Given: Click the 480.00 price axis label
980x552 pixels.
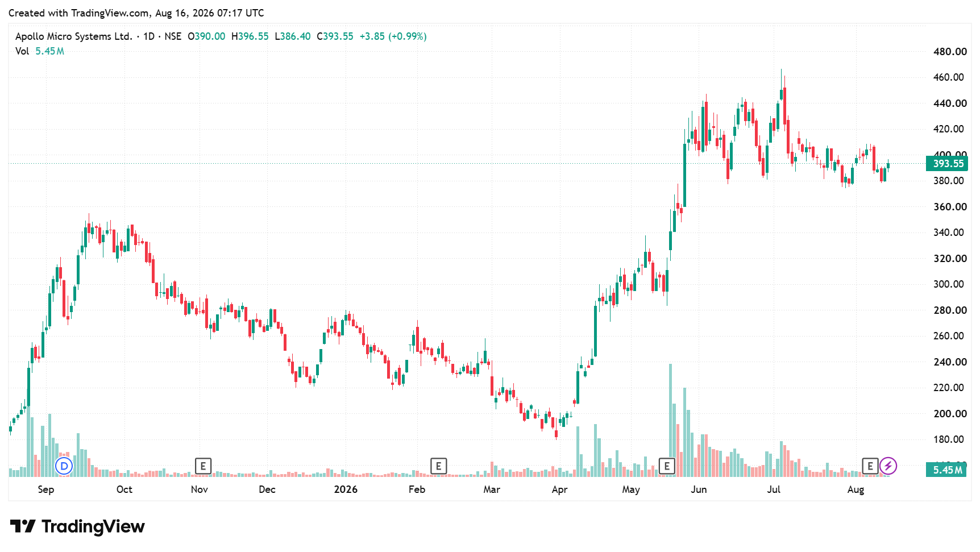Looking at the screenshot, I should tap(950, 52).
